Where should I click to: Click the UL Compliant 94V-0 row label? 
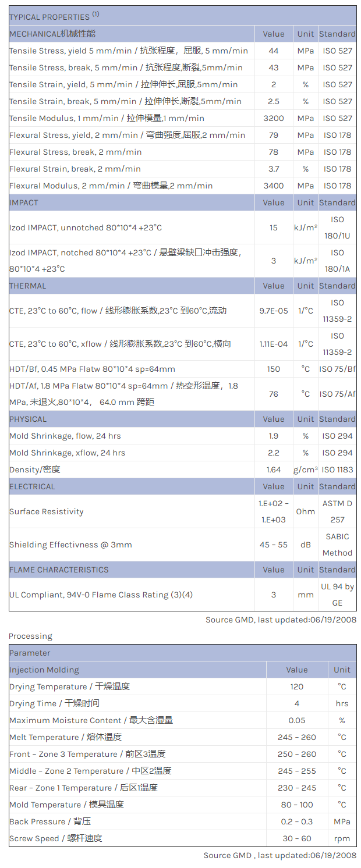pyautogui.click(x=101, y=595)
